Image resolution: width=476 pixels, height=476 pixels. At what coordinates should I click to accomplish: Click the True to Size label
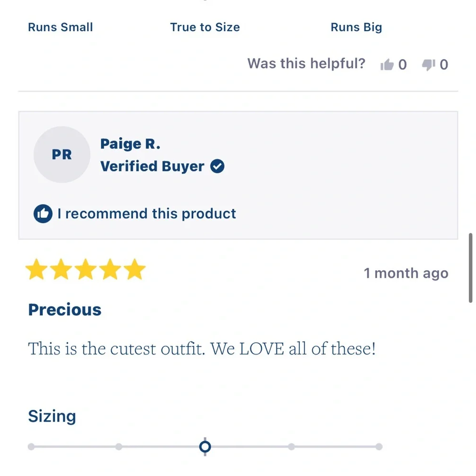pos(205,27)
